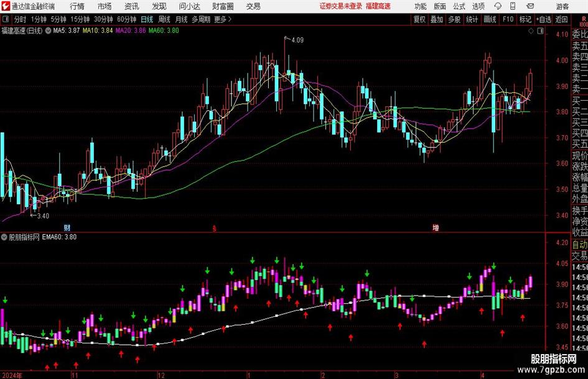Screen dimensions: 588x379
Task: Click the 证券交易未登录 status link
Action: [x=341, y=6]
